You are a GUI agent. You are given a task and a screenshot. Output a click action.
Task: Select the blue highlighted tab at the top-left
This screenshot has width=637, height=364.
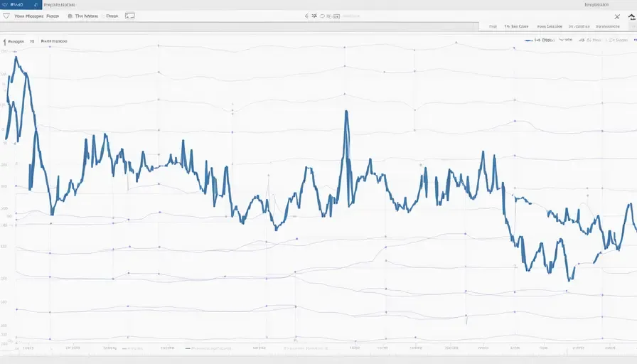21,5
